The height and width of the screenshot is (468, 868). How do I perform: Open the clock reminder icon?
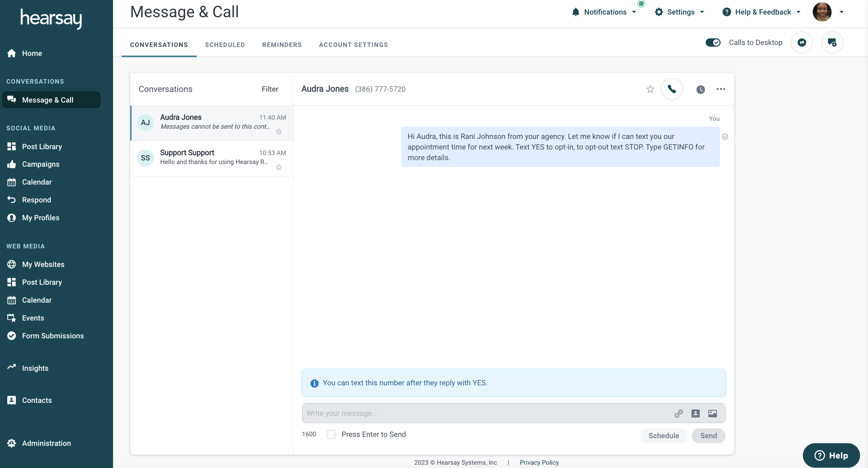[700, 89]
